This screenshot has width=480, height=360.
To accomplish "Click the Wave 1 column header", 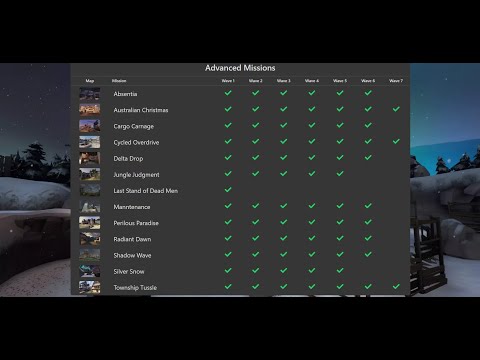I will click(x=228, y=81).
